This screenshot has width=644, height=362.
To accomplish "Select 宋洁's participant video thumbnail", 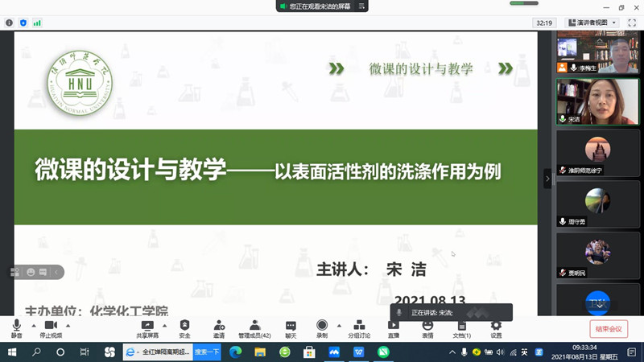I will (x=597, y=101).
